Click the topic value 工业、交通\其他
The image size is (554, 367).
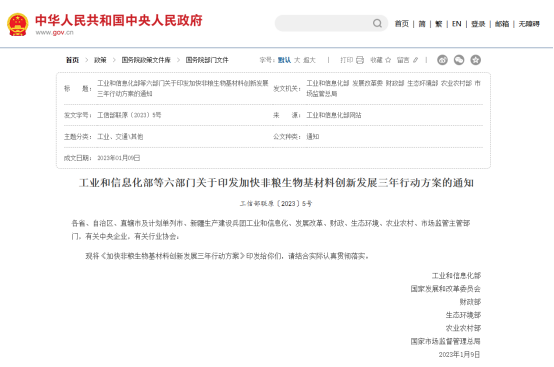tap(120, 137)
